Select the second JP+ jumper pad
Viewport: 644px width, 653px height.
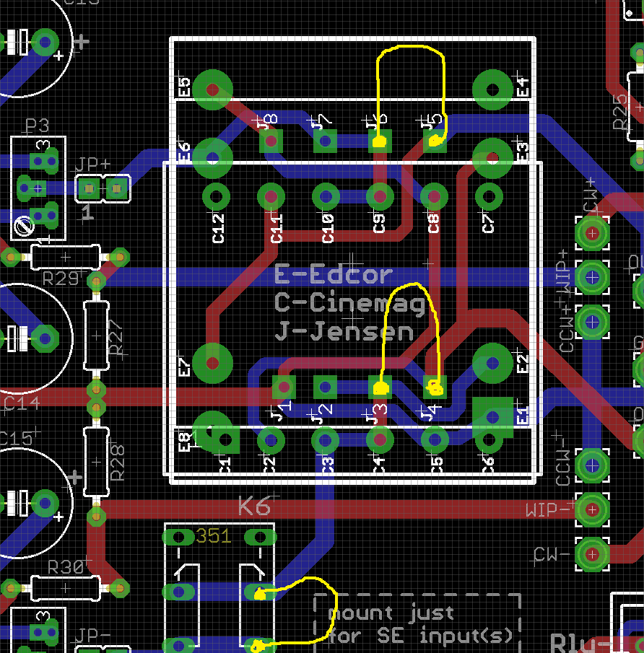pos(117,189)
